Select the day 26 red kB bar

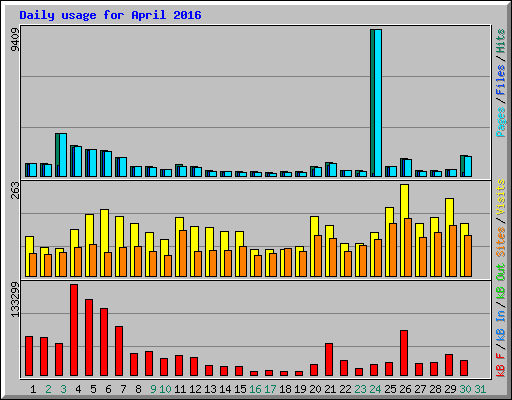point(404,353)
